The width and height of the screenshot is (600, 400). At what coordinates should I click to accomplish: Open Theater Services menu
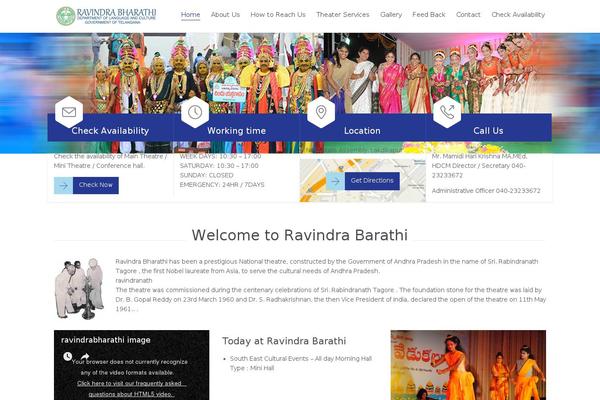click(x=342, y=15)
